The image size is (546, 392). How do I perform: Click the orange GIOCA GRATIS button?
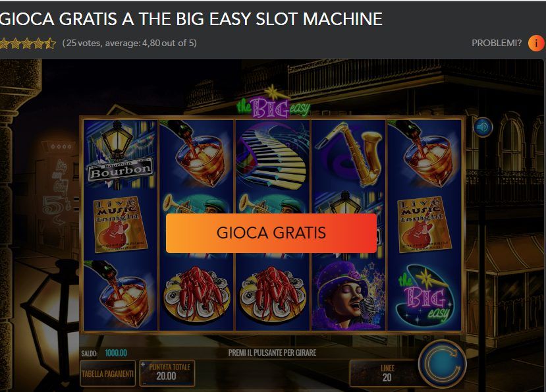point(271,233)
